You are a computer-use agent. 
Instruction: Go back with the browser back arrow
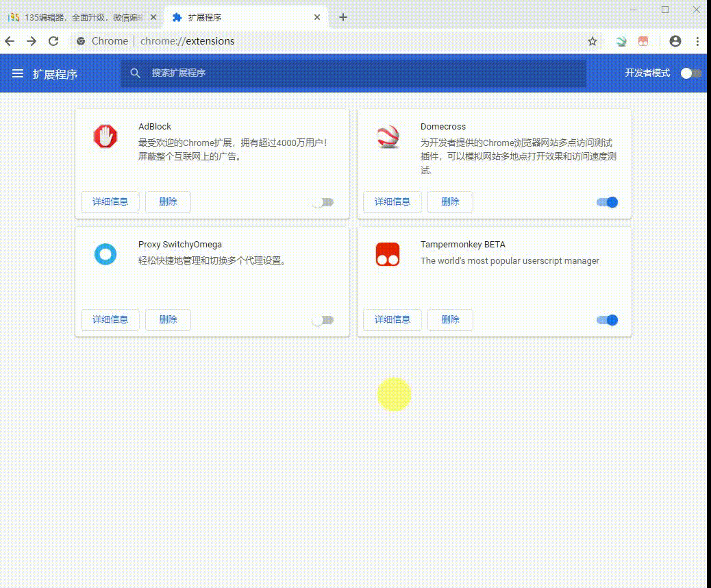(x=10, y=41)
